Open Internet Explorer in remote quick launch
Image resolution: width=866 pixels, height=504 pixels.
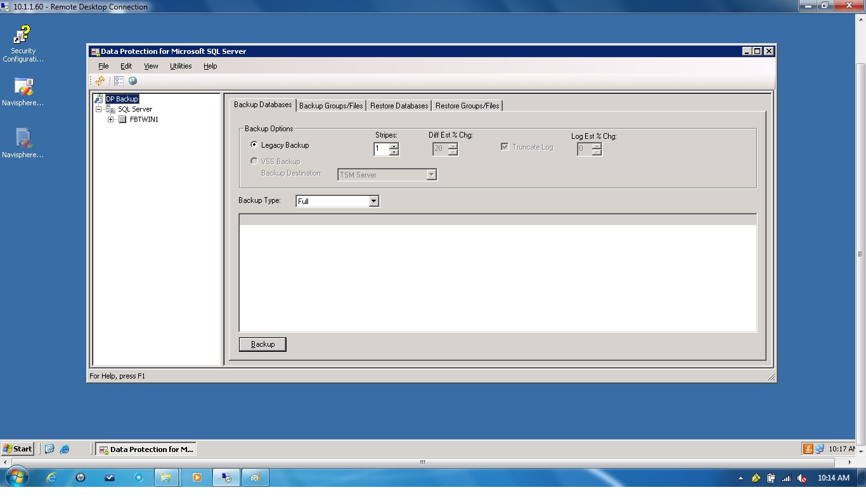[65, 449]
